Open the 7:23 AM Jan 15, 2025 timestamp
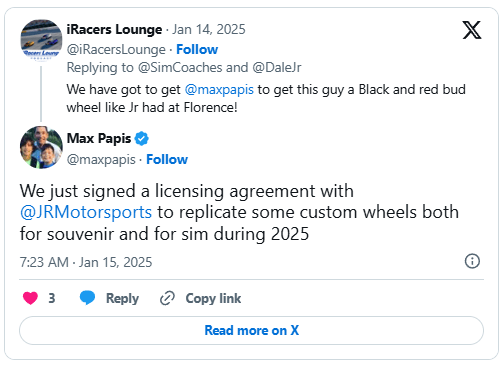503x366 pixels. coord(86,262)
